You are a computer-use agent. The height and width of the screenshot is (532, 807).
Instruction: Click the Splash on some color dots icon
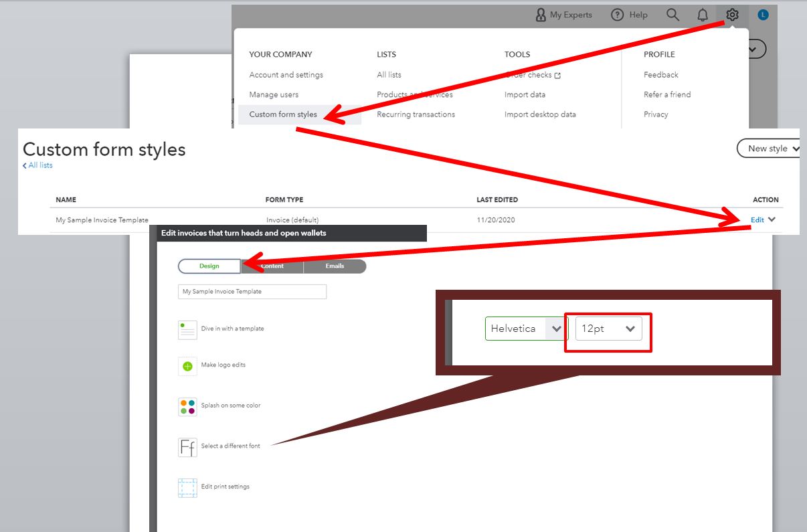(187, 406)
